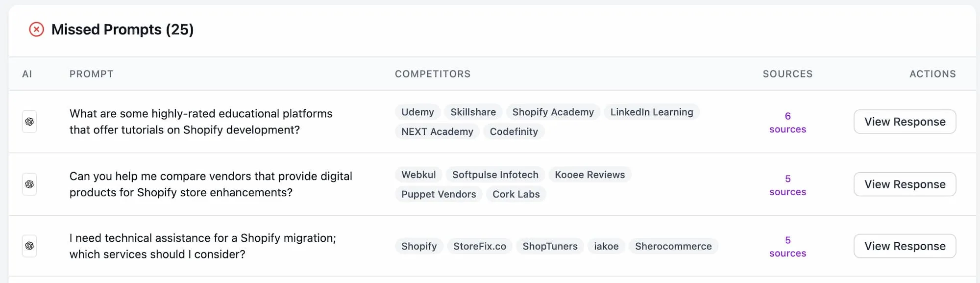Click the Webkul competitor chip
Viewport: 980px width, 283px height.
point(418,175)
